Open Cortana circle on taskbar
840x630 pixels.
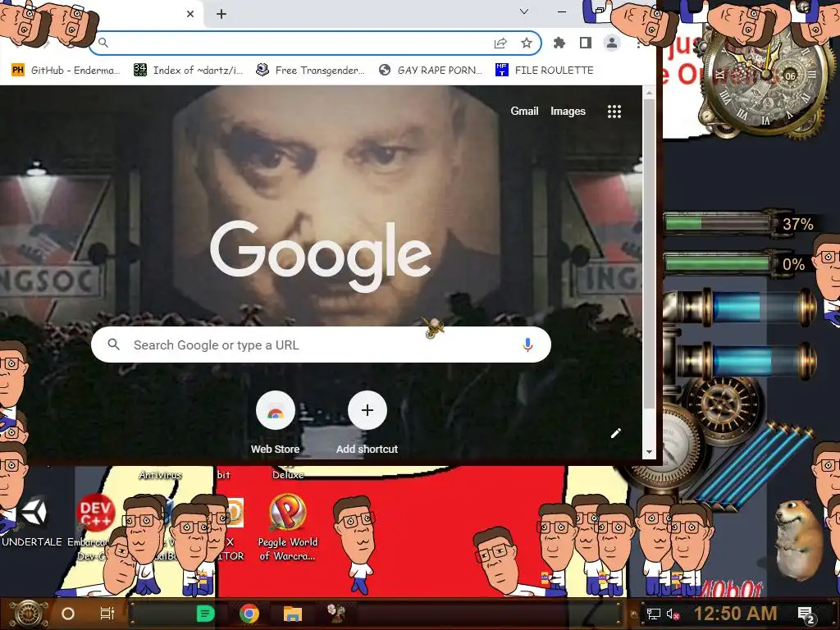[x=68, y=614]
